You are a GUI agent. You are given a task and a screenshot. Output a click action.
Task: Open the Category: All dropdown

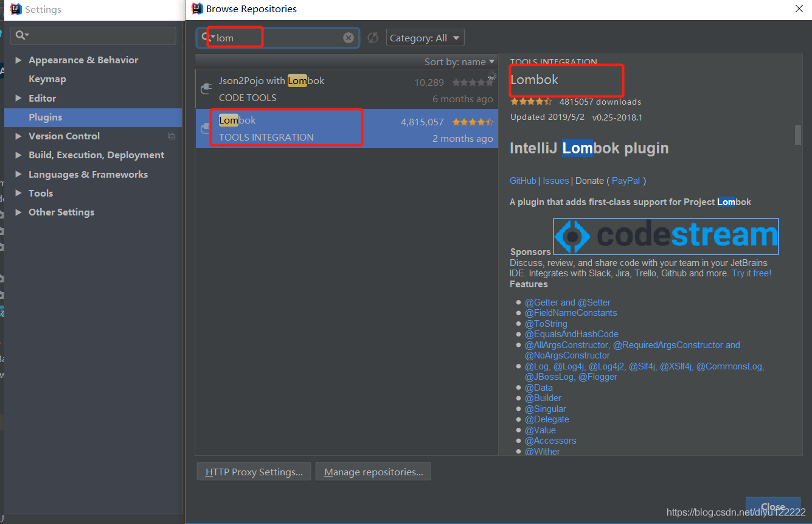pyautogui.click(x=426, y=38)
